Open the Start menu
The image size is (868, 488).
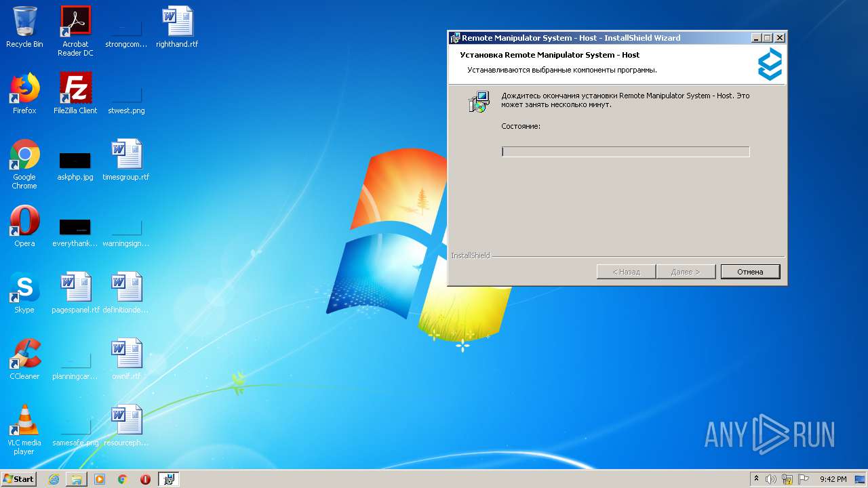pyautogui.click(x=18, y=479)
